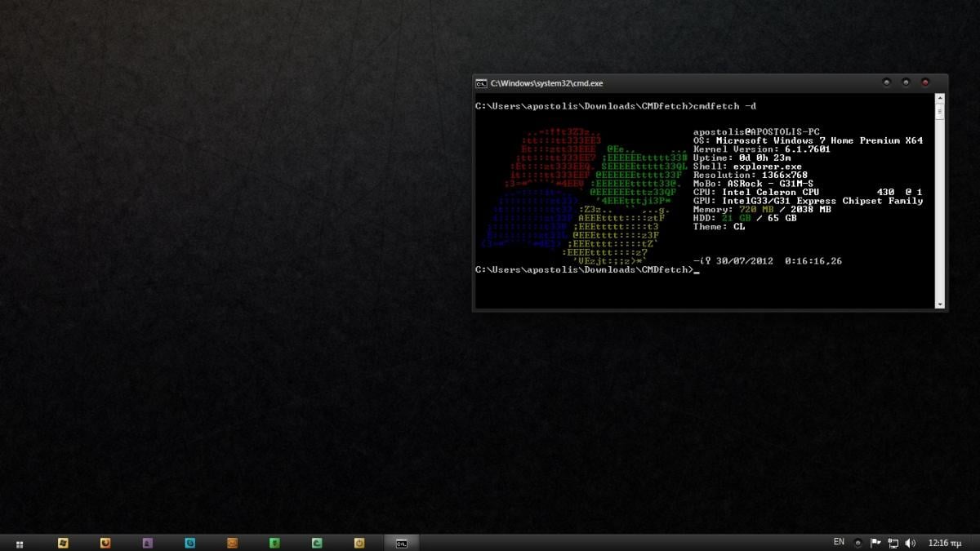The image size is (980, 551).
Task: Click the "30/07/2012 0:16:16,26" timestamp
Action: [779, 261]
